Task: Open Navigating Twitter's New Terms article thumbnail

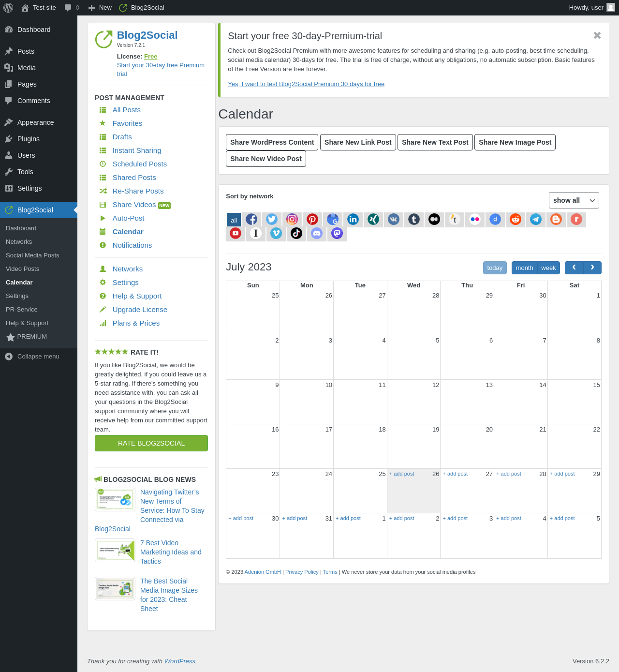Action: pos(115,499)
